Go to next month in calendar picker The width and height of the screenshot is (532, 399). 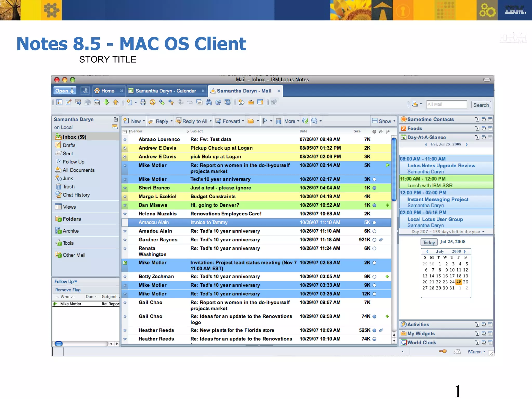[465, 251]
